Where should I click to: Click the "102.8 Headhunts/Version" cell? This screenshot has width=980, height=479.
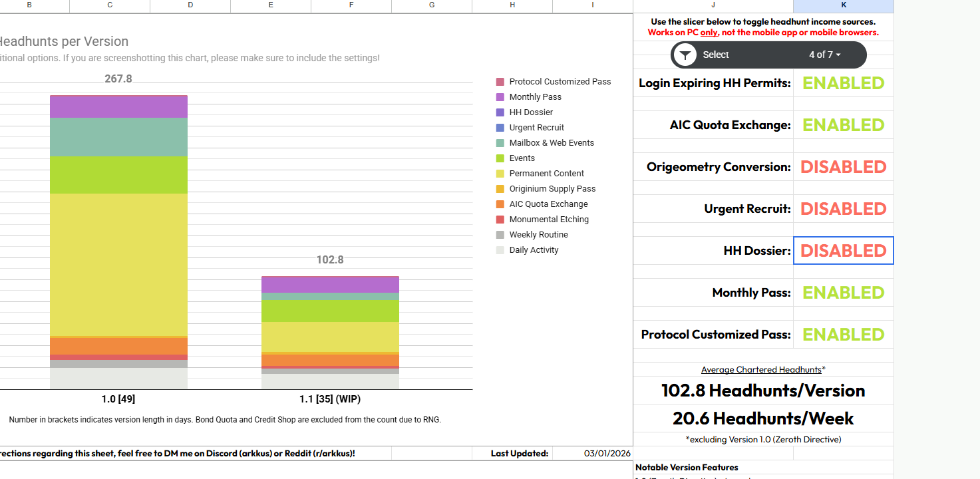tap(763, 391)
